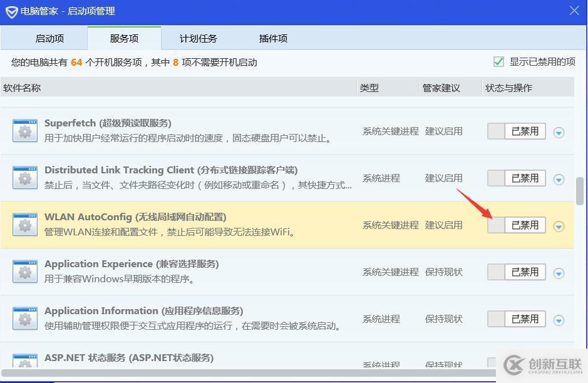Click the vertical scrollbar thumb
588x383 pixels.
pos(580,191)
